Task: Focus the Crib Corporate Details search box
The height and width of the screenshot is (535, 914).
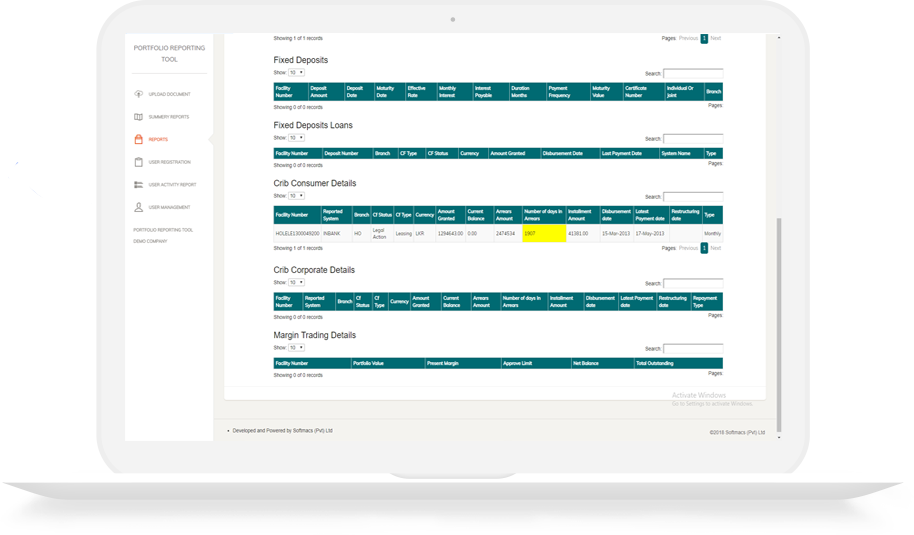Action: (693, 283)
